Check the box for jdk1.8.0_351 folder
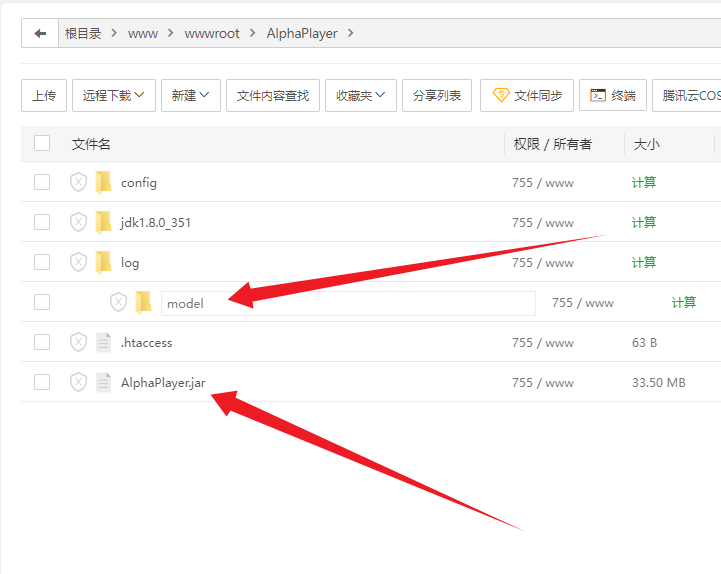 (x=42, y=222)
